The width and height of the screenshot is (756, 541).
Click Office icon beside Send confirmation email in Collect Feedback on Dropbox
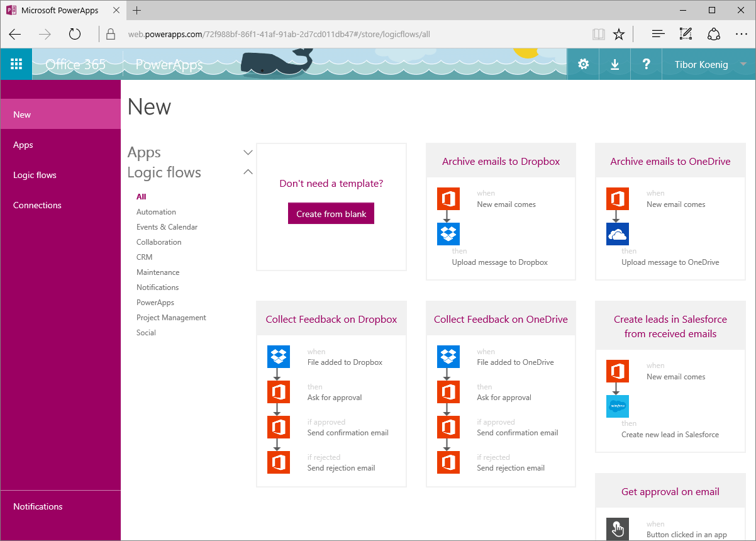[279, 427]
